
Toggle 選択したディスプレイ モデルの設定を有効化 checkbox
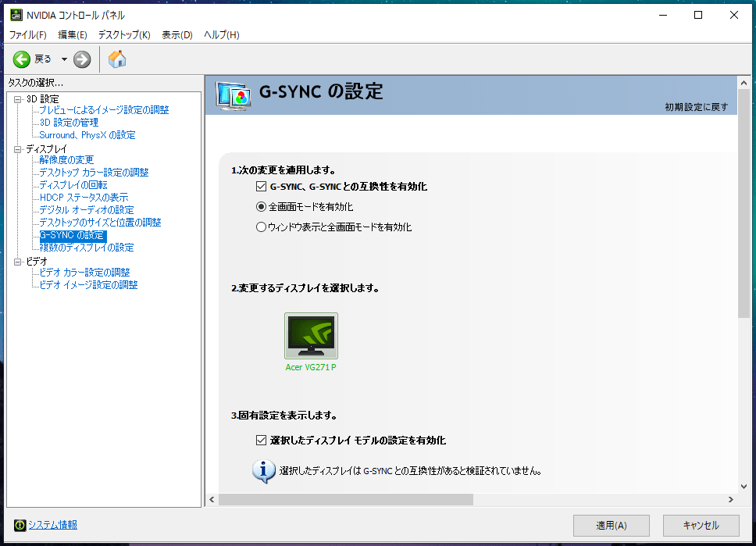[261, 440]
